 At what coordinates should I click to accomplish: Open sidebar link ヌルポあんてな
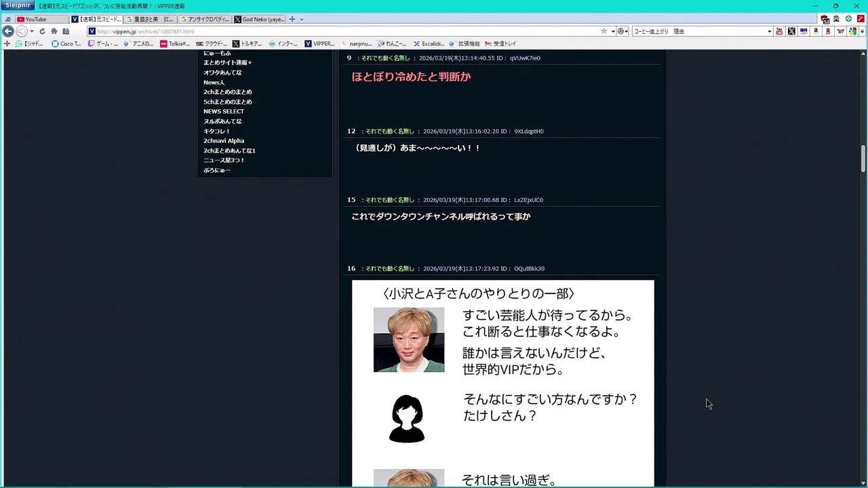(222, 121)
